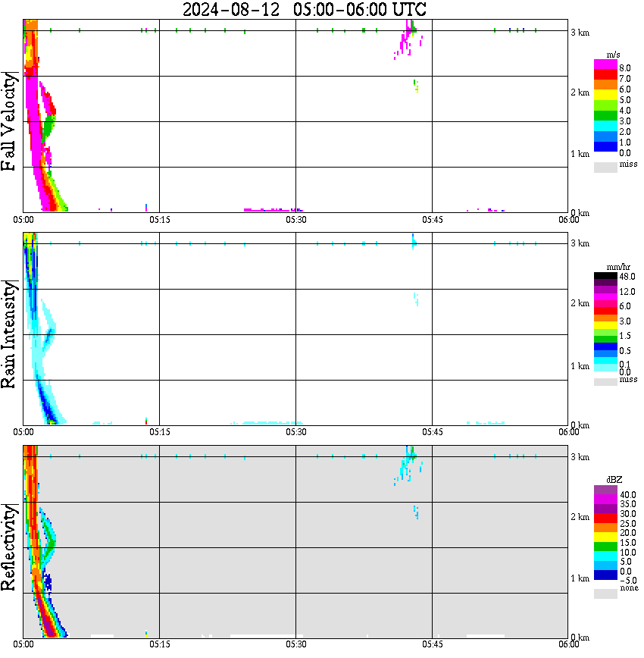Click the title date 2024-08-12

231,9
